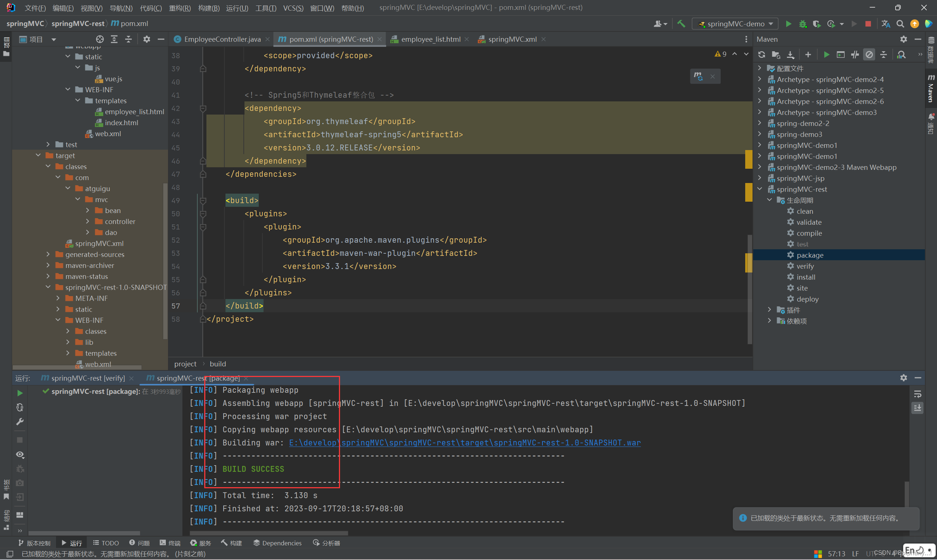
Task: Toggle soft-wrap in the Run console
Action: pyautogui.click(x=918, y=394)
